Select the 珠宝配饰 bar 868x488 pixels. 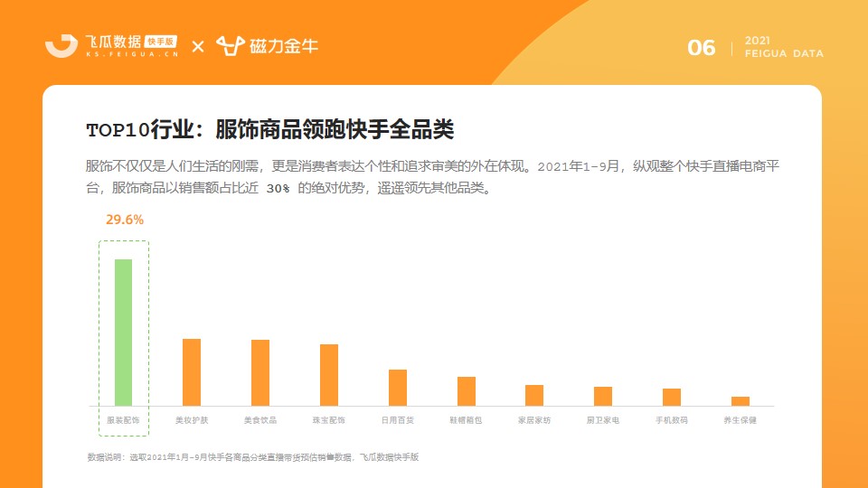pyautogui.click(x=329, y=375)
